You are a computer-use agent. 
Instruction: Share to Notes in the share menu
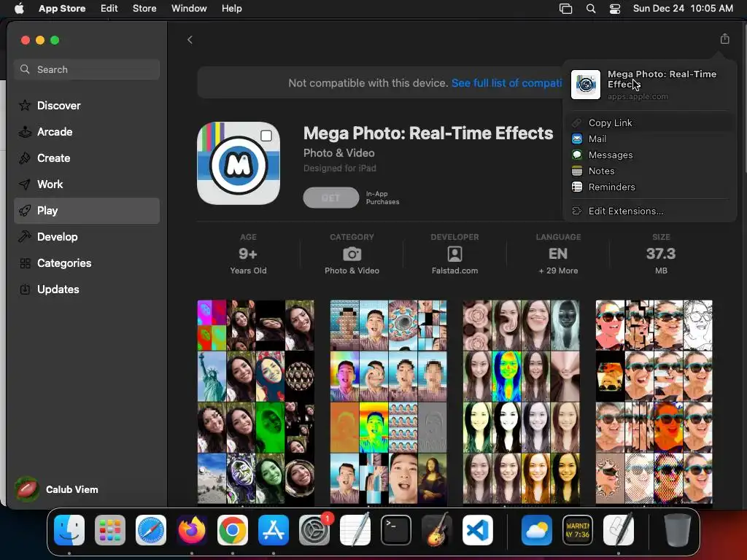coord(650,171)
